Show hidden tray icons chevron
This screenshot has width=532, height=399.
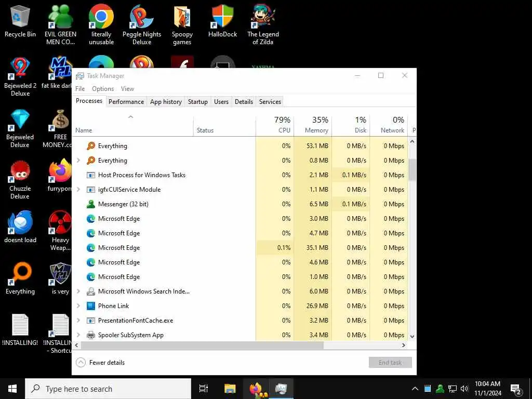pyautogui.click(x=415, y=389)
